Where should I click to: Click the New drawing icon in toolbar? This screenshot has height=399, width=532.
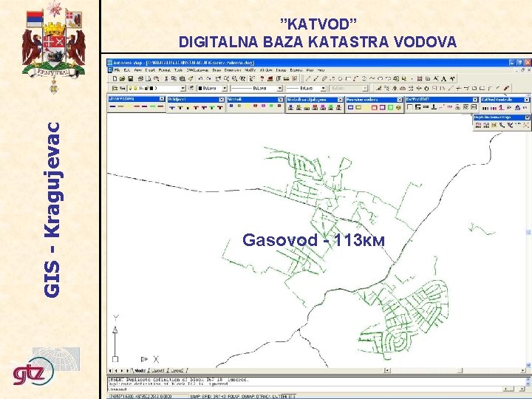tap(115, 79)
